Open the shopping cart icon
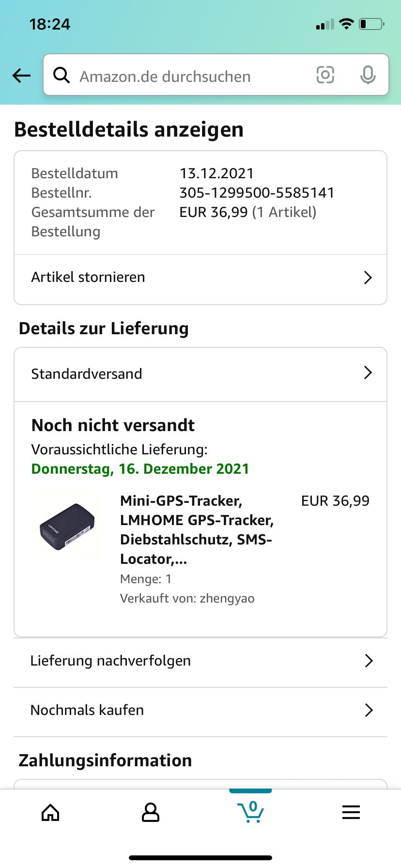401x868 pixels. pos(250,812)
